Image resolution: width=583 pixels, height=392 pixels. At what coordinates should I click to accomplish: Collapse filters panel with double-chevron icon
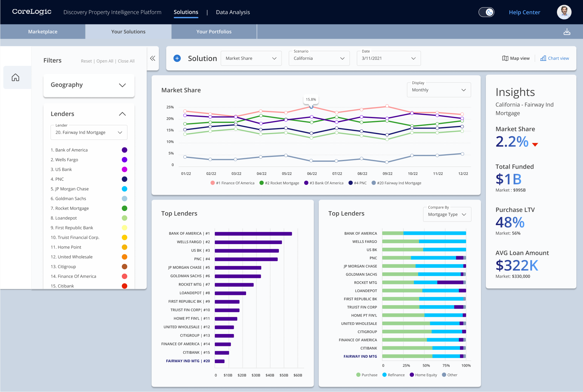[153, 58]
